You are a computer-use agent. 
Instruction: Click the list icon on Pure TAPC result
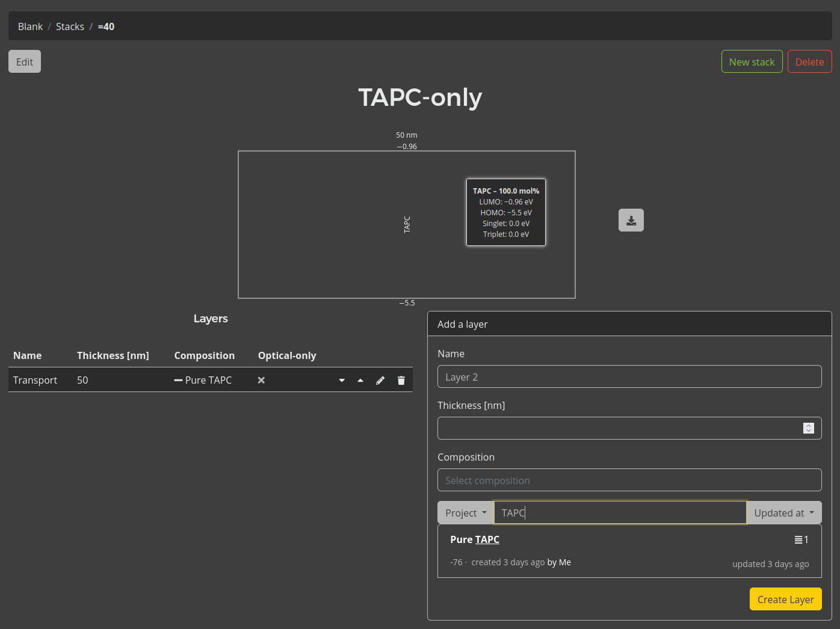(798, 540)
